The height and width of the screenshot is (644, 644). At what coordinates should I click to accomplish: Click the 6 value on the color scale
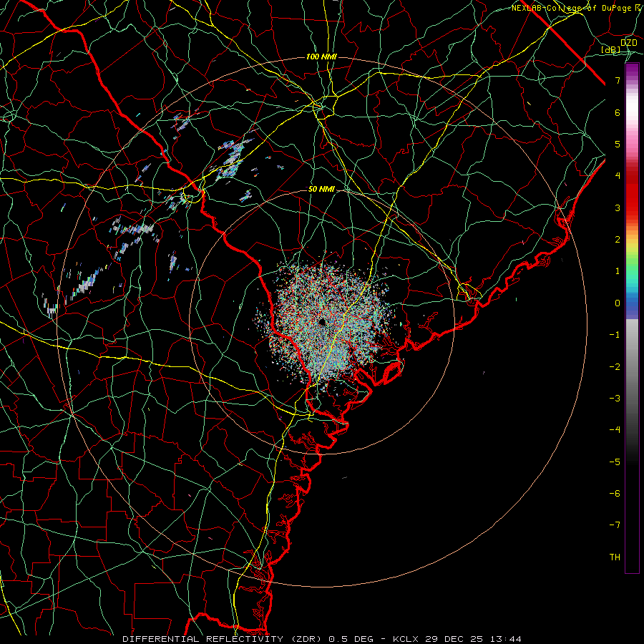pos(618,112)
